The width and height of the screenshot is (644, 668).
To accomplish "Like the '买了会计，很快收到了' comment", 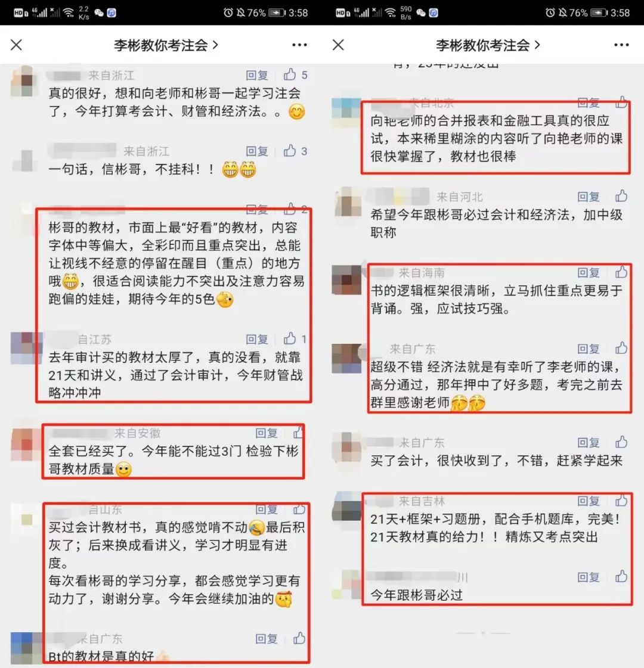I will click(x=621, y=442).
